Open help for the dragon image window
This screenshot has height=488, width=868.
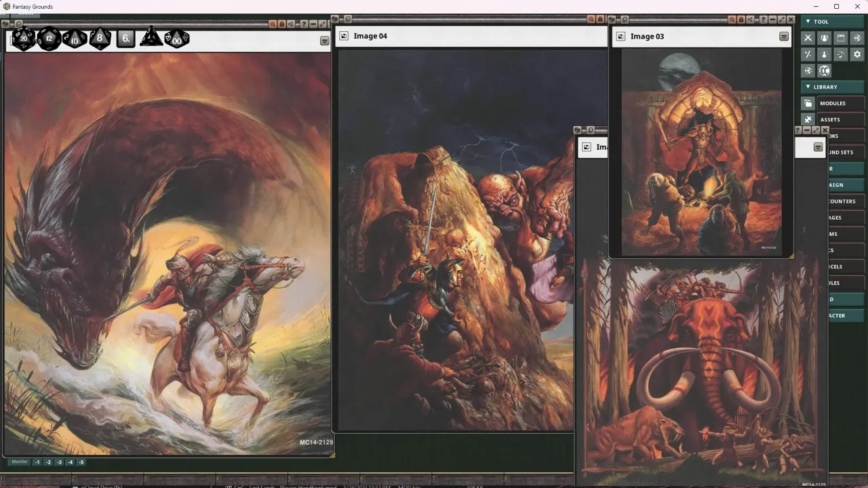[x=304, y=24]
